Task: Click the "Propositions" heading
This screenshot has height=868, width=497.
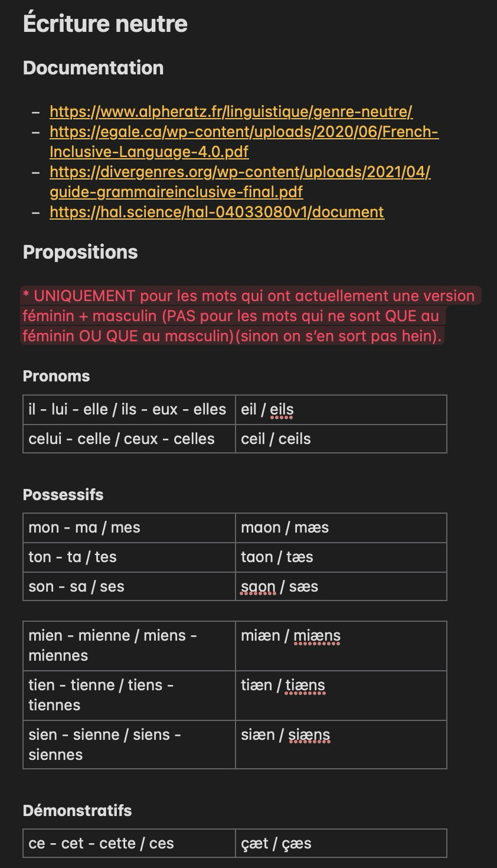Action: tap(80, 252)
